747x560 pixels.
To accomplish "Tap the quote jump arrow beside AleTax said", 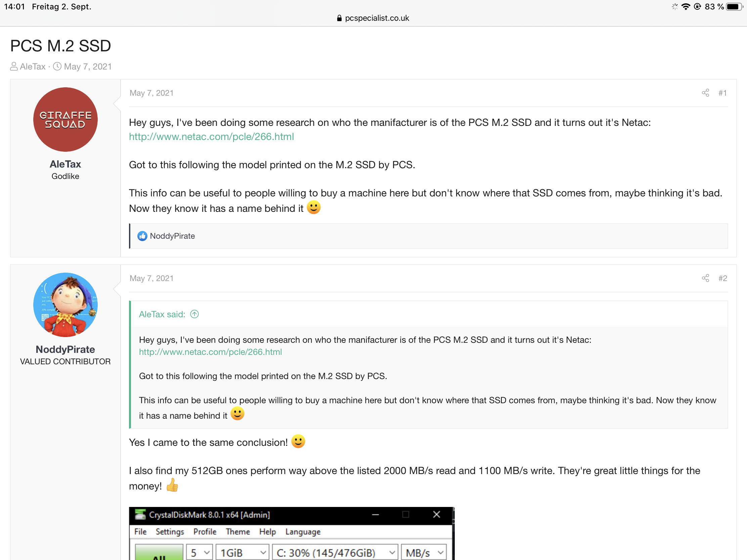I will (x=194, y=314).
